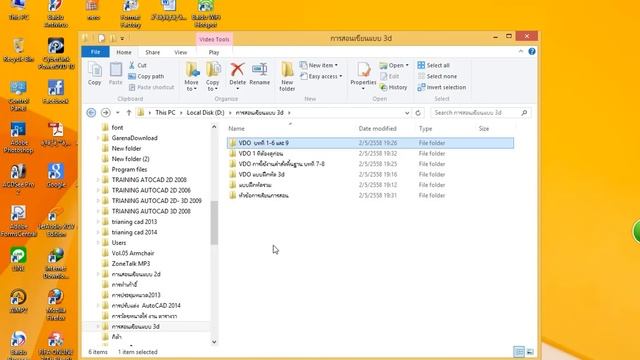
Task: Expand the address bar history dropdown
Action: (407, 113)
